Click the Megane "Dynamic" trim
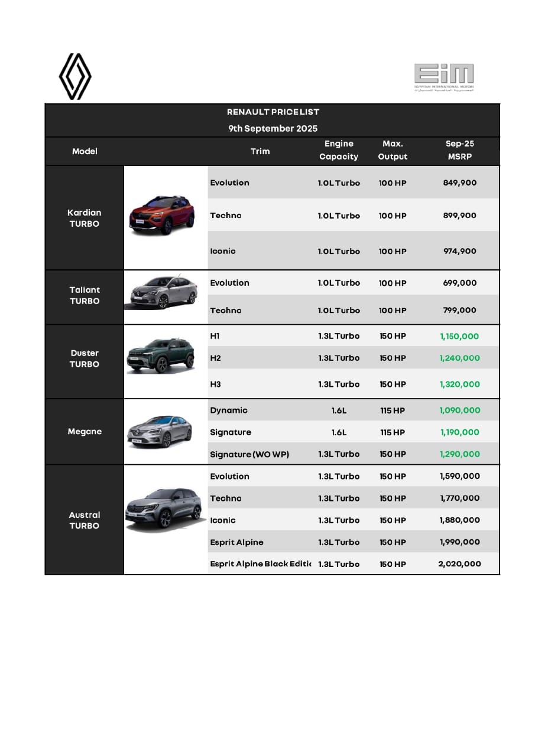The height and width of the screenshot is (756, 535). pyautogui.click(x=229, y=410)
